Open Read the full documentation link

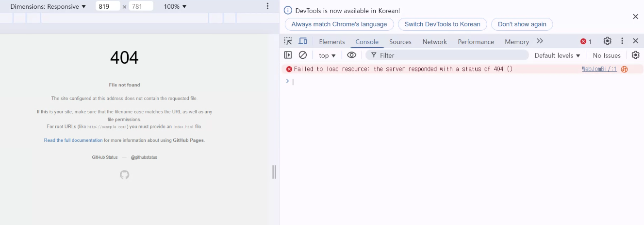tap(73, 140)
